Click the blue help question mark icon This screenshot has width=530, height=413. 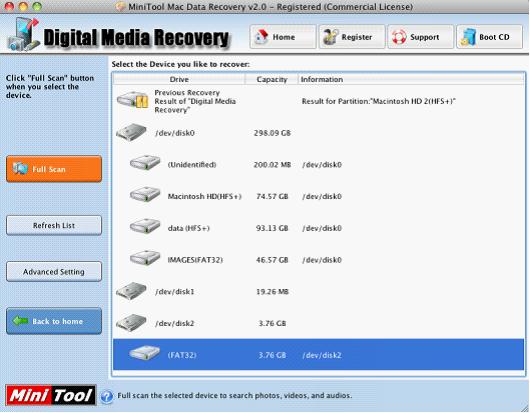click(x=107, y=396)
